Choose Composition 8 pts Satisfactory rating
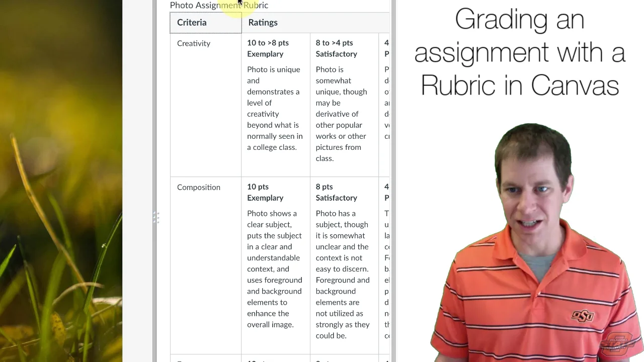The height and width of the screenshot is (362, 644). [x=344, y=265]
